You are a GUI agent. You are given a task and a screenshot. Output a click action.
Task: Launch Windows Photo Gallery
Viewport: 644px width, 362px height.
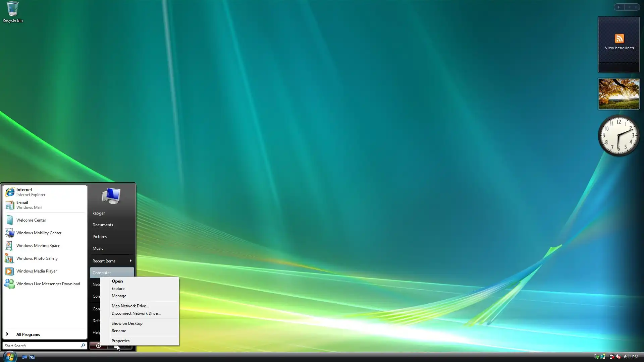pos(37,258)
